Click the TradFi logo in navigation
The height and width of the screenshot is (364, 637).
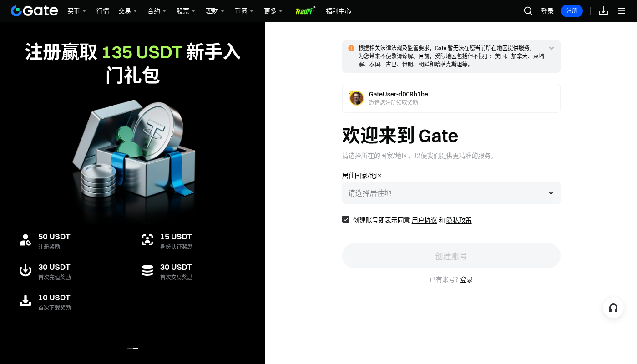(305, 11)
